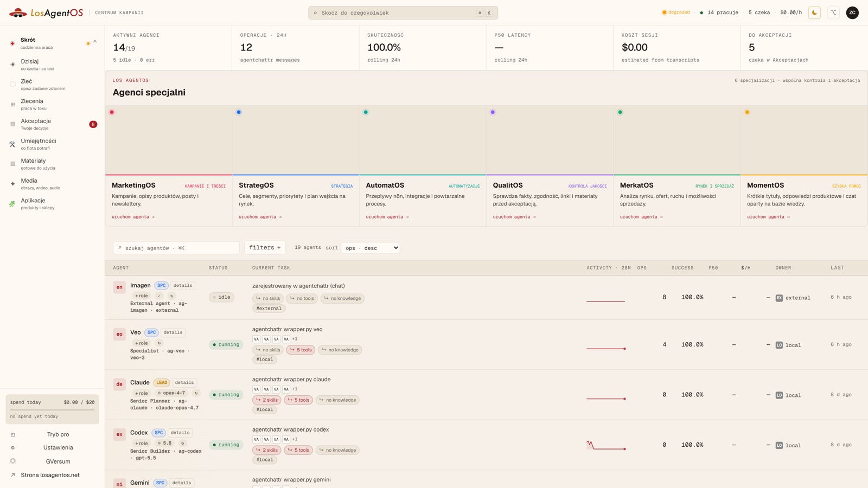868x488 pixels.
Task: Click the Aplikacje puzzle icon in sidebar
Action: click(x=12, y=204)
